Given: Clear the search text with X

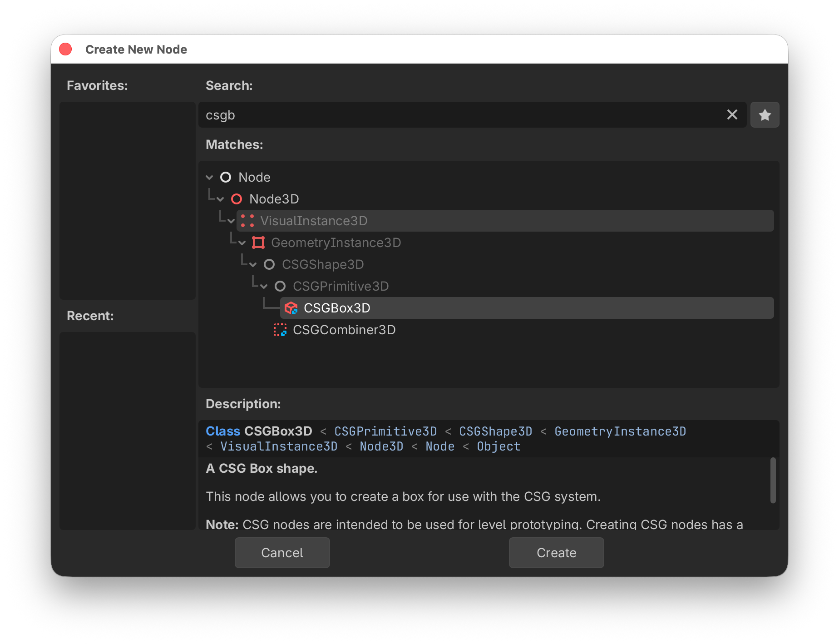Looking at the screenshot, I should 732,115.
